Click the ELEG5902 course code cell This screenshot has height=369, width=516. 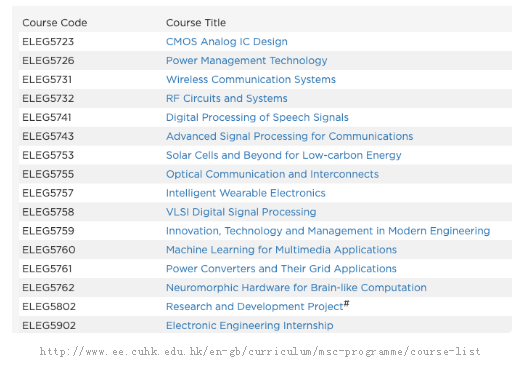[x=49, y=326]
